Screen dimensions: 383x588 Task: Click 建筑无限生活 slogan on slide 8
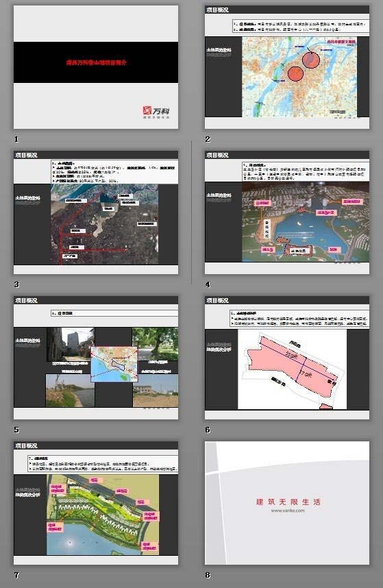click(x=288, y=502)
